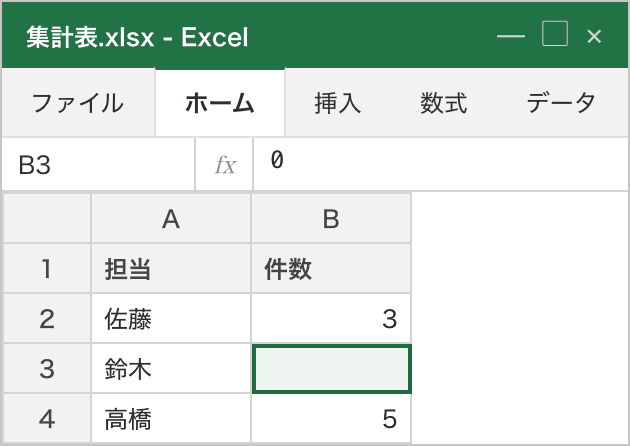Maximize the Excel window

pyautogui.click(x=555, y=34)
